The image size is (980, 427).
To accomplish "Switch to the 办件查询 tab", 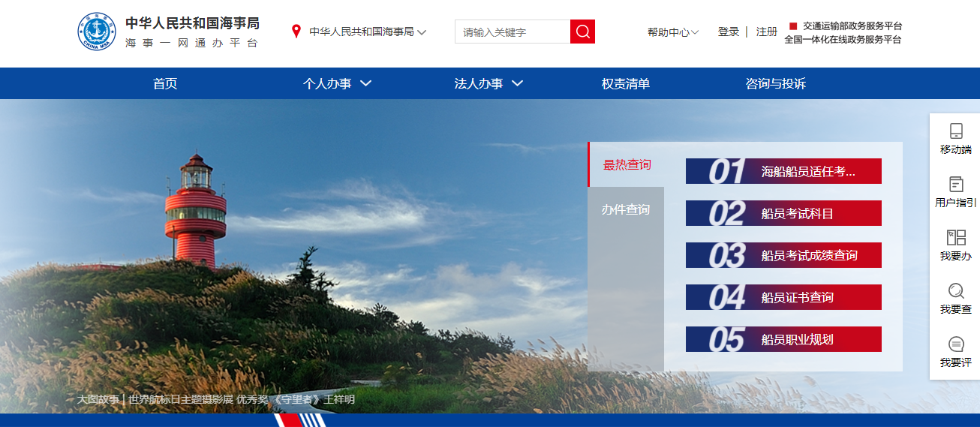I will pyautogui.click(x=626, y=209).
